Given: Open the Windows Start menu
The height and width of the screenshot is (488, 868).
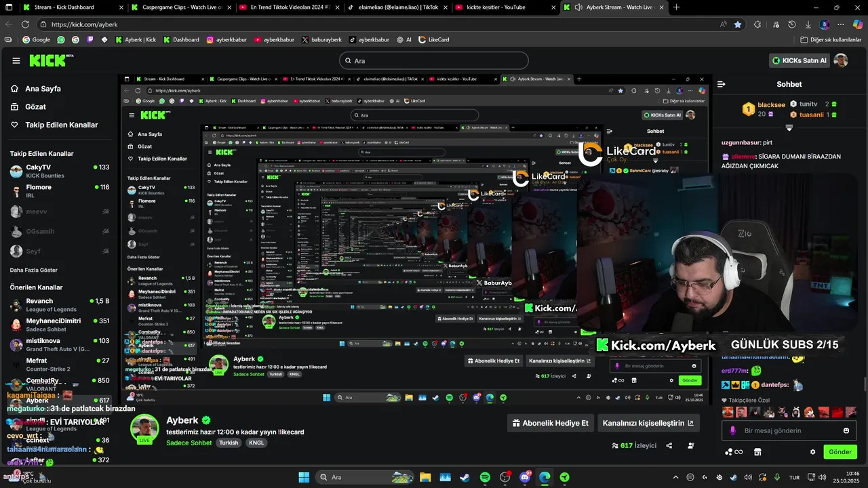Looking at the screenshot, I should pos(304,477).
